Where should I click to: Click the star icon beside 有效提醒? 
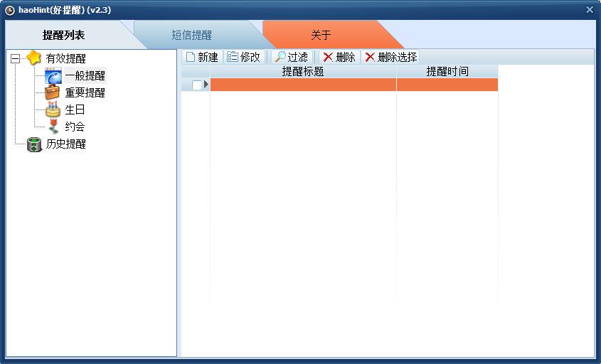[33, 58]
